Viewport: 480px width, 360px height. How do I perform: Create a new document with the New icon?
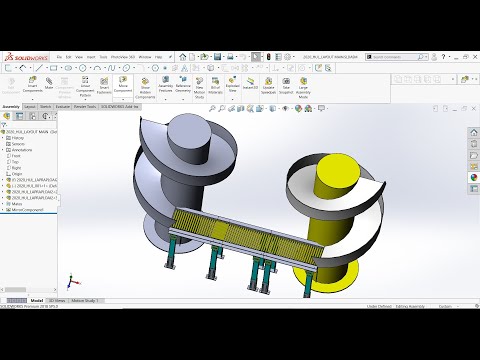pos(192,57)
